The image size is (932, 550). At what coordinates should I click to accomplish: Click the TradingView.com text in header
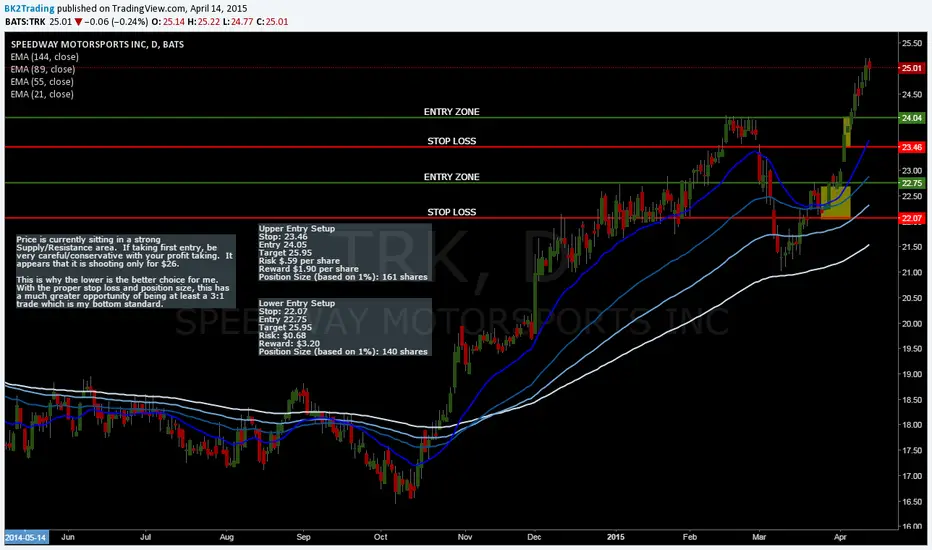(x=149, y=8)
